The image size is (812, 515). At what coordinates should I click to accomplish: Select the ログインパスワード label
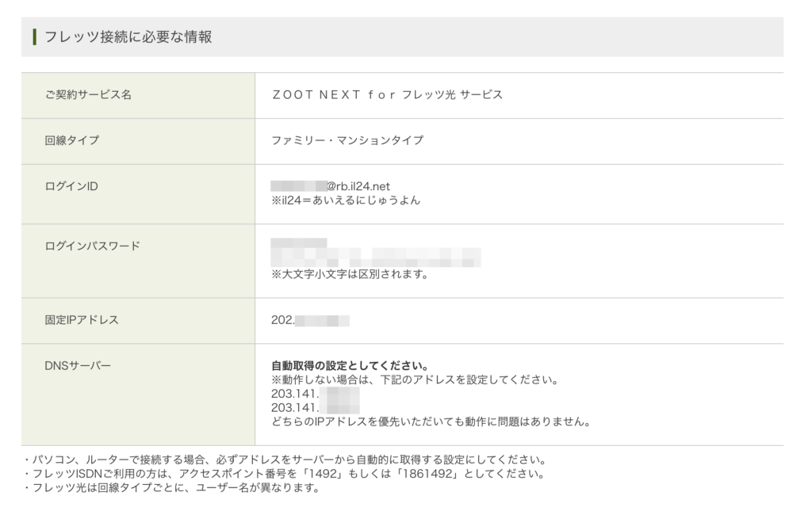pos(93,246)
